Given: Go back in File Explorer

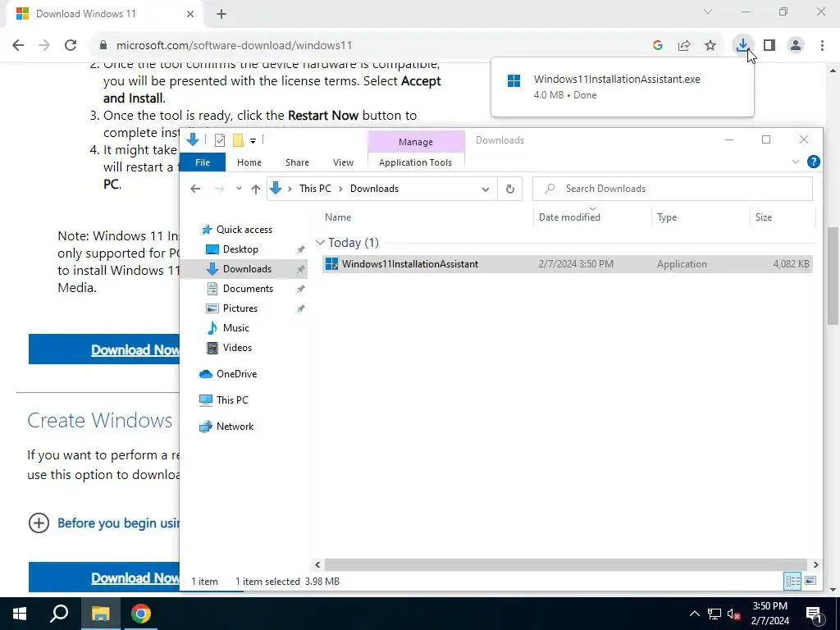Looking at the screenshot, I should click(195, 189).
